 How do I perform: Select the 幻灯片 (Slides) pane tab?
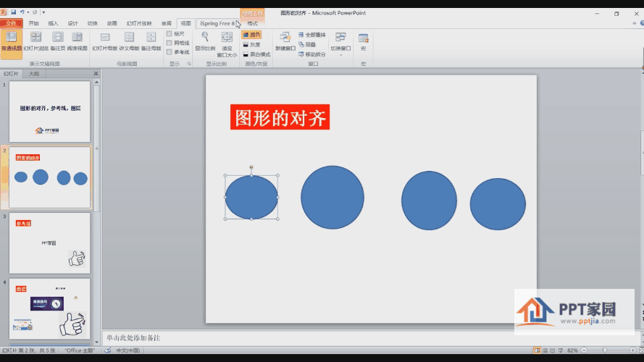[11, 73]
